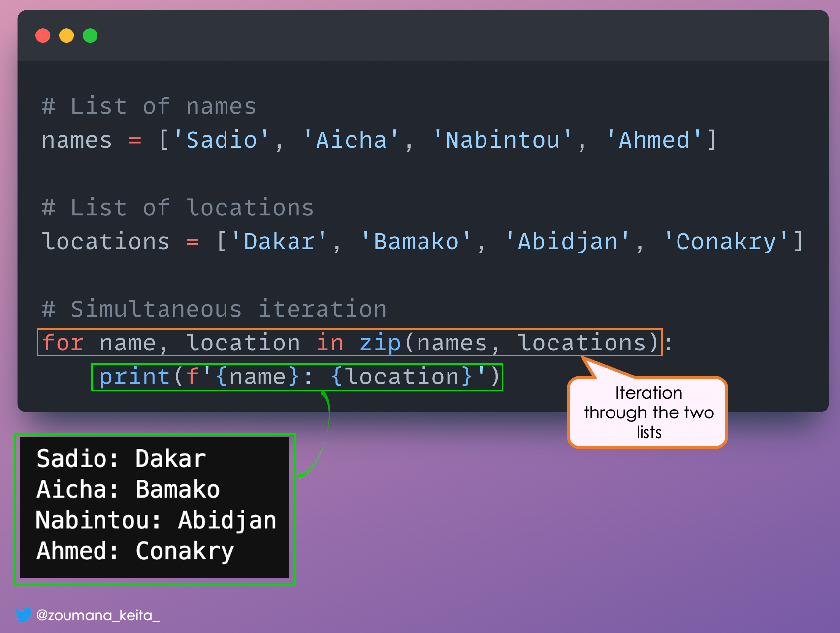840x633 pixels.
Task: Click the 'Nabintou' string in names list
Action: click(x=502, y=140)
